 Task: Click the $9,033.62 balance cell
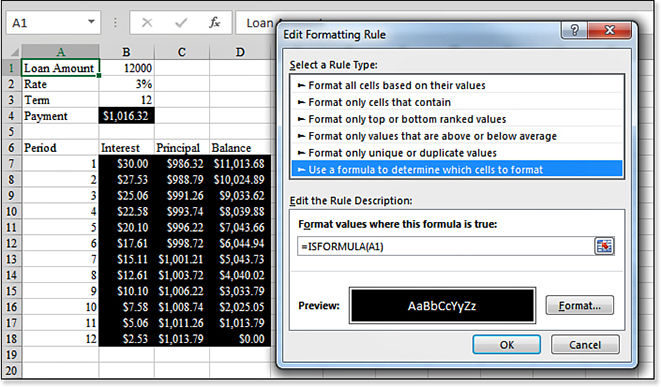tap(240, 196)
